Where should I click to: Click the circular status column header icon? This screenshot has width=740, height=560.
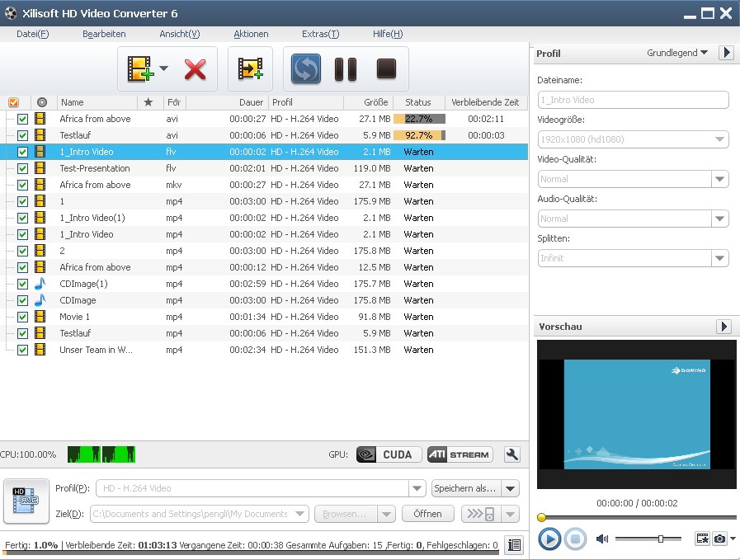[x=42, y=102]
